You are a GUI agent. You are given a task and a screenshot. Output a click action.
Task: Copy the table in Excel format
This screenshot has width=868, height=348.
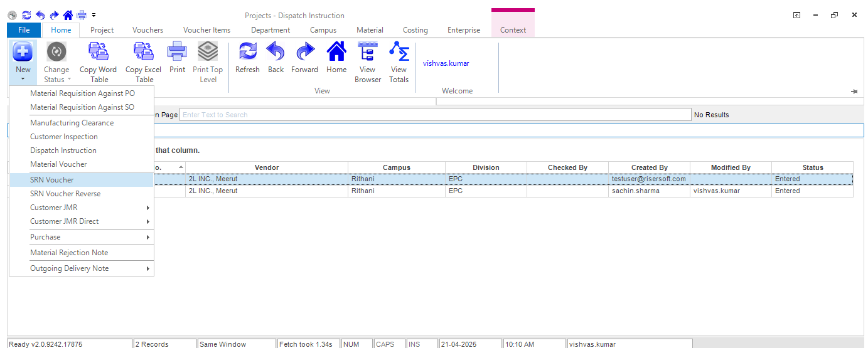point(143,62)
